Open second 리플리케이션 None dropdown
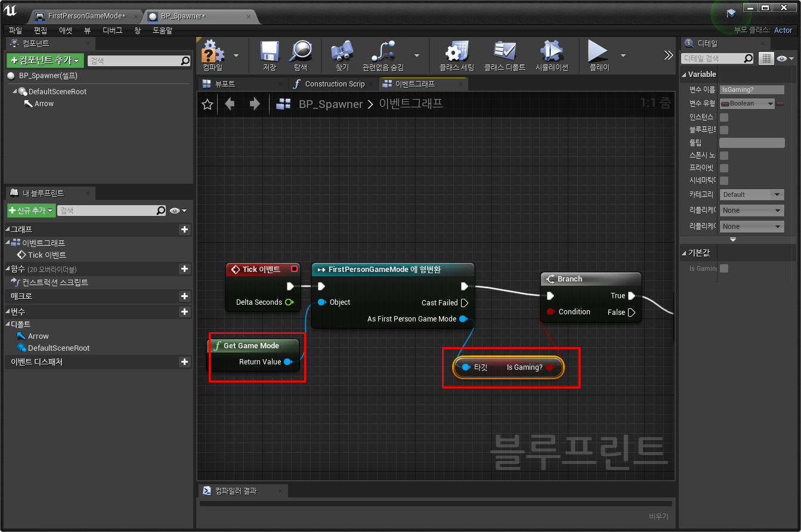The width and height of the screenshot is (801, 532). pyautogui.click(x=751, y=227)
